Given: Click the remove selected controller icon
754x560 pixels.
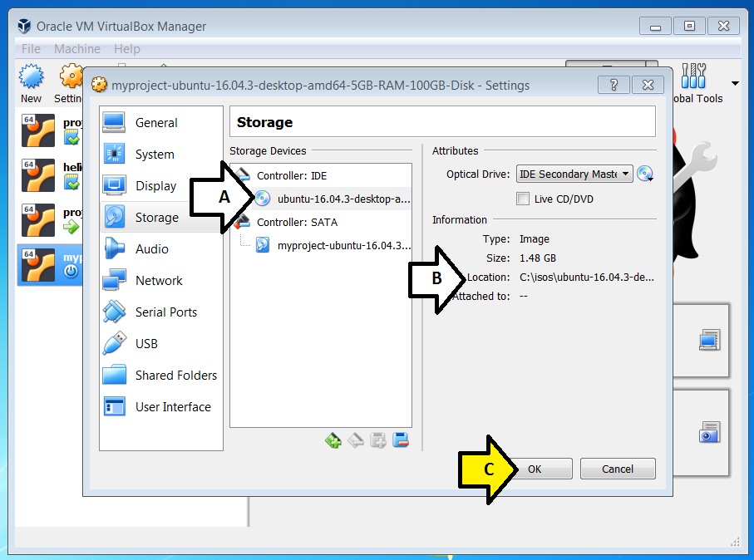Looking at the screenshot, I should point(355,440).
